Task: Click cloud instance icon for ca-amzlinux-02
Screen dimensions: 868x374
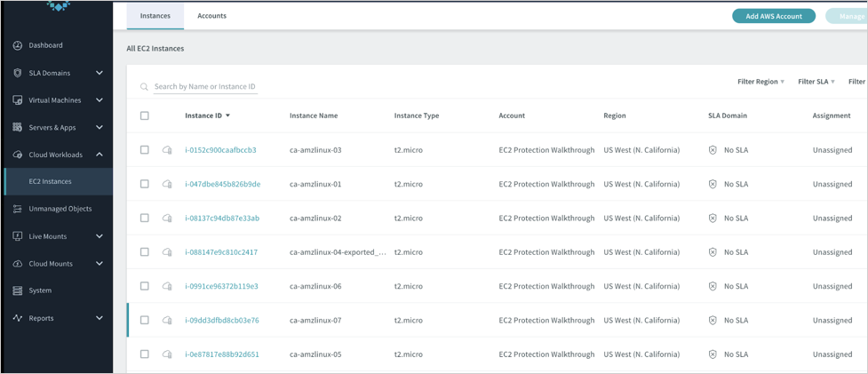Action: [167, 218]
